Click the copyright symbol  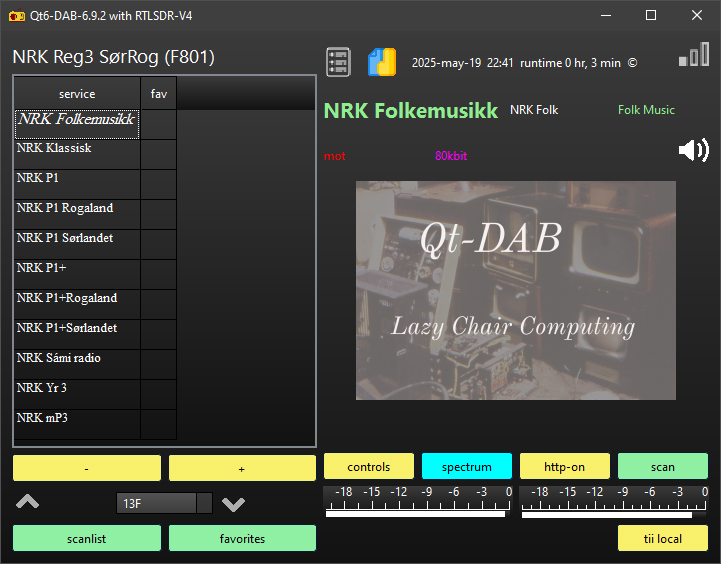(x=633, y=63)
